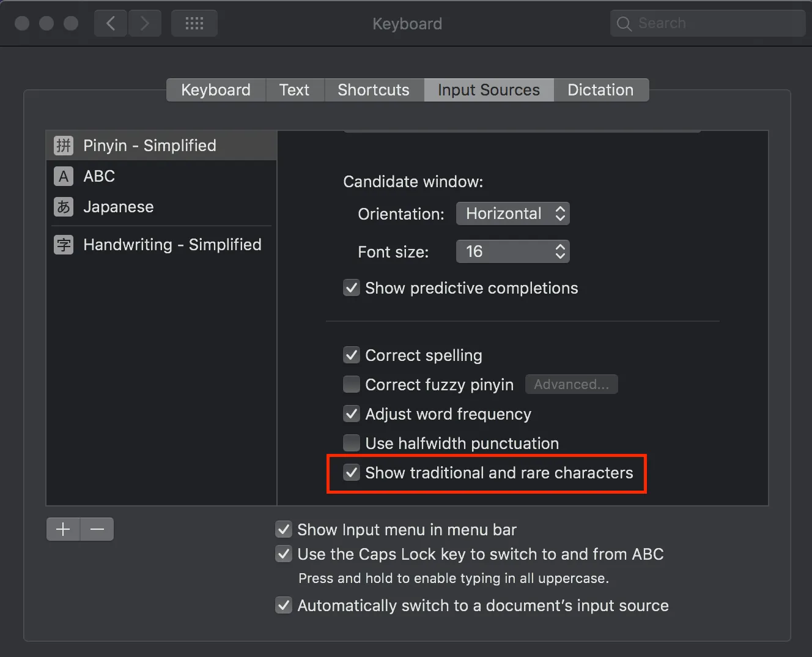Switch to the Text tab
Viewport: 812px width, 657px height.
(294, 90)
